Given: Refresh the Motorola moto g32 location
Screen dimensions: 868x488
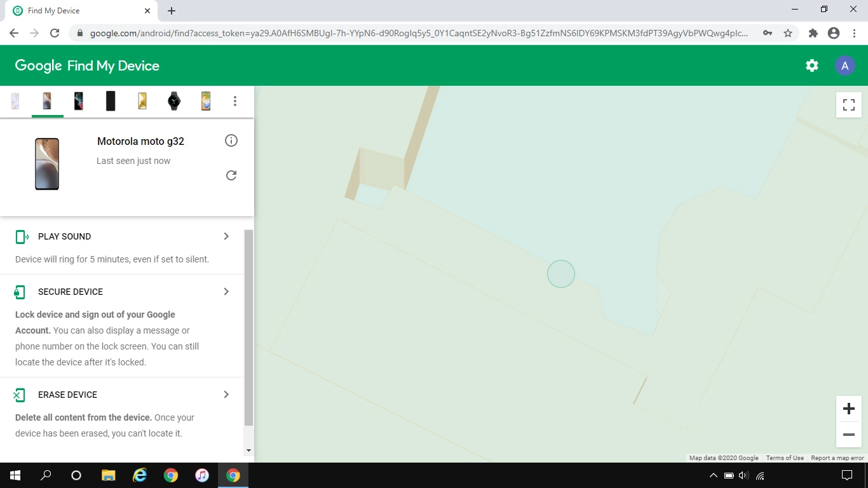Looking at the screenshot, I should [x=231, y=175].
